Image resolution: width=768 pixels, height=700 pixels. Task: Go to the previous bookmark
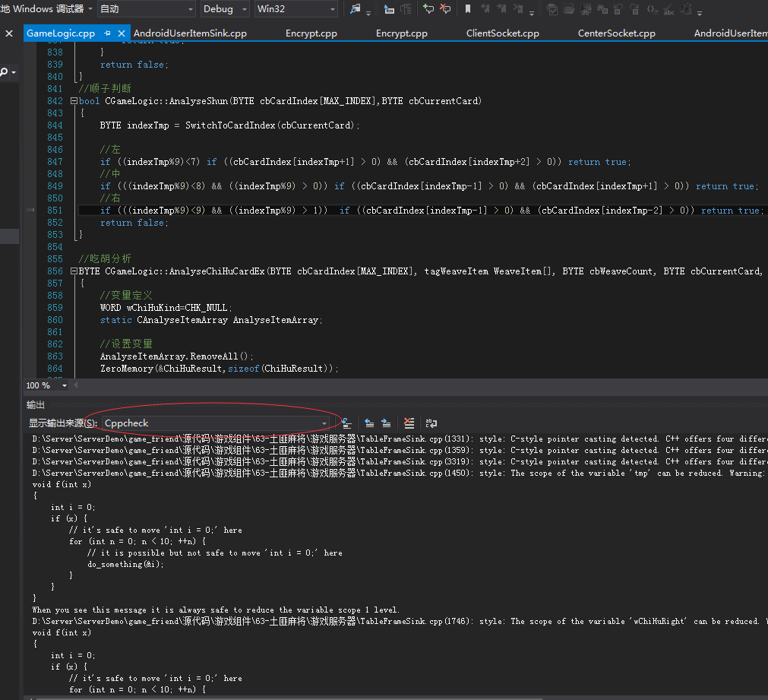485,9
